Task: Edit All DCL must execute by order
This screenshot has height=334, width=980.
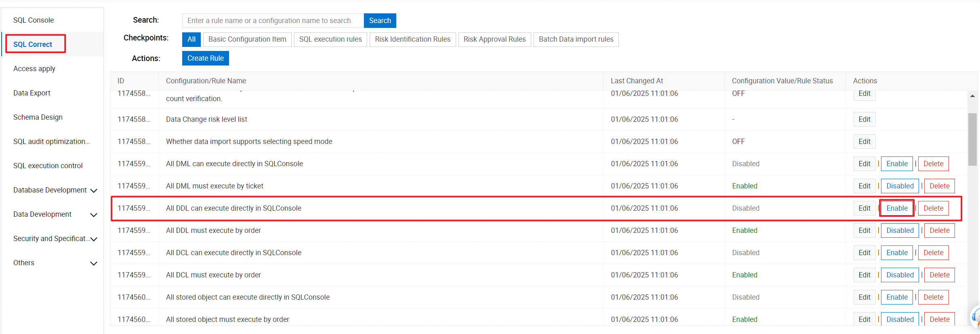Action: [x=864, y=275]
